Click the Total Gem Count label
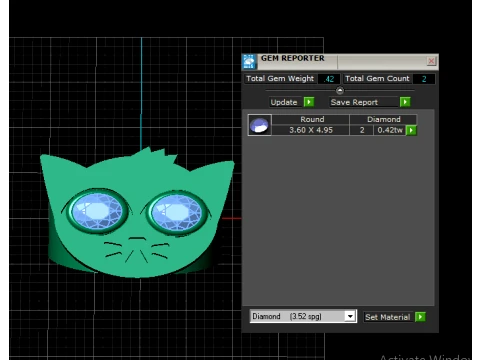This screenshot has height=360, width=480. [x=377, y=79]
